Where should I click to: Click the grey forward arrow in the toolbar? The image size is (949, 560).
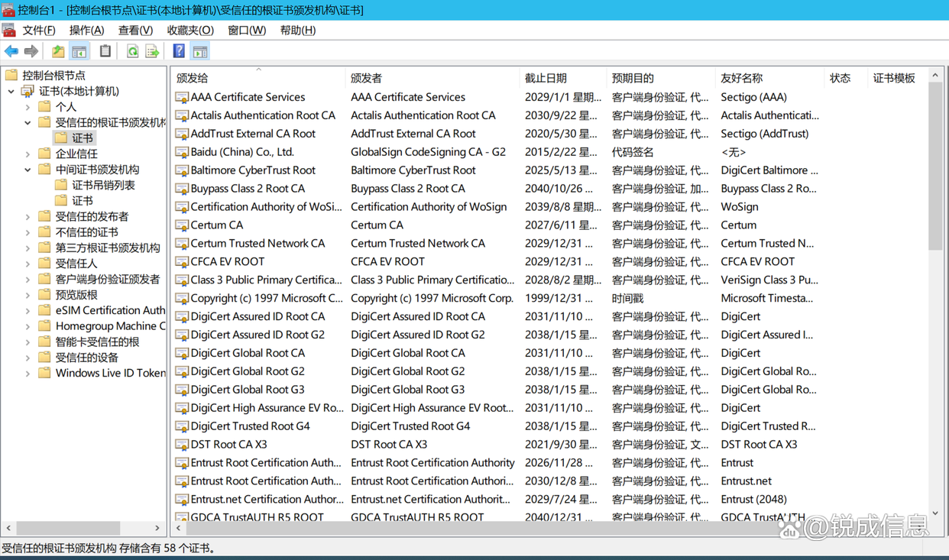(x=31, y=51)
